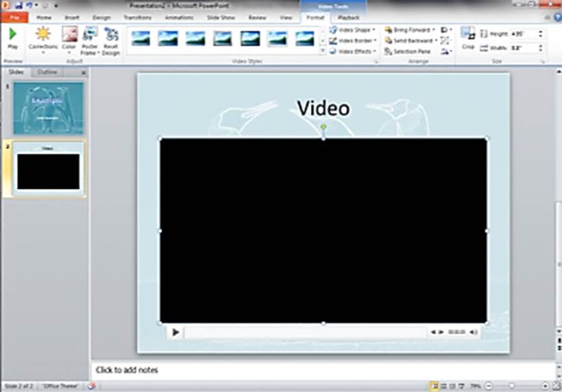Click the volume icon on the video control bar

point(474,332)
